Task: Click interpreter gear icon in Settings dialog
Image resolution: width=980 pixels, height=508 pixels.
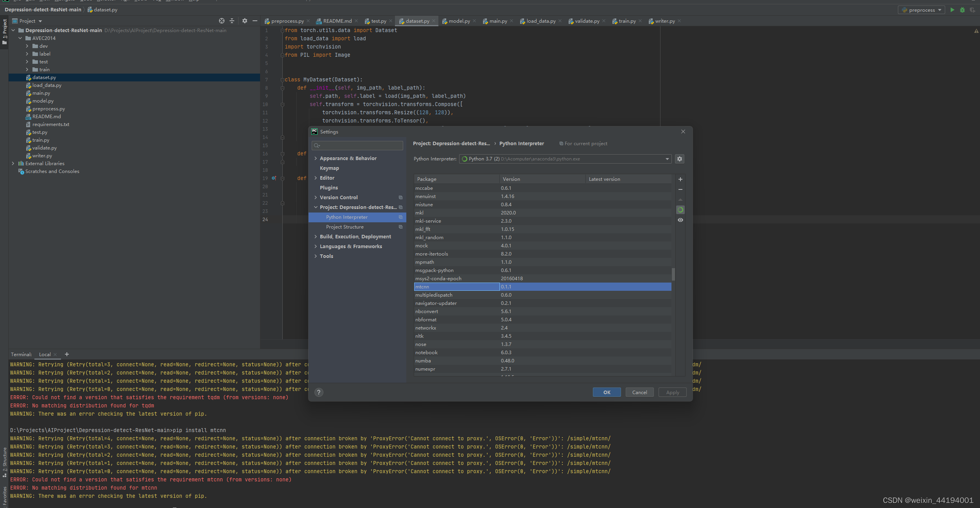Action: point(680,159)
